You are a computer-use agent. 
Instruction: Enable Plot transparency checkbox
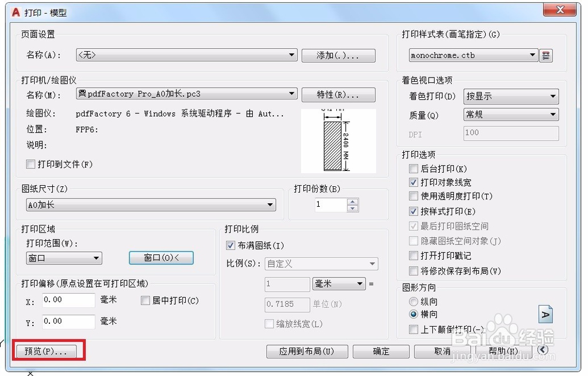point(413,196)
